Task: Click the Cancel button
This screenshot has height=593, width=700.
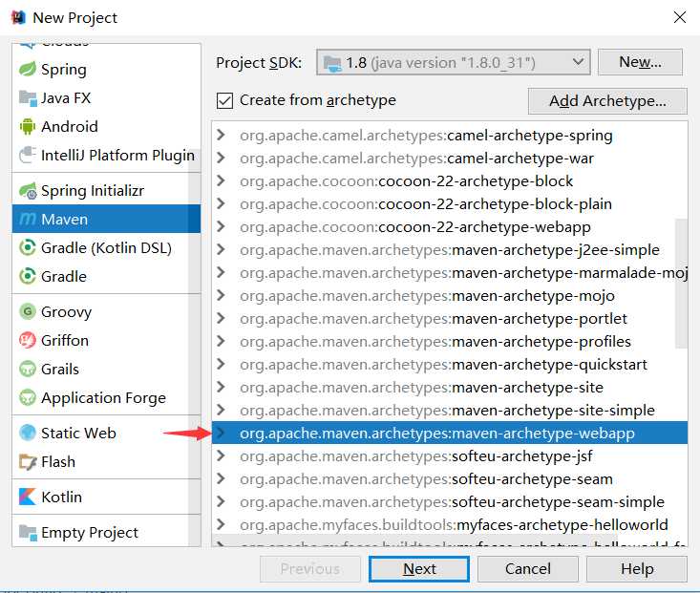Action: click(x=528, y=569)
